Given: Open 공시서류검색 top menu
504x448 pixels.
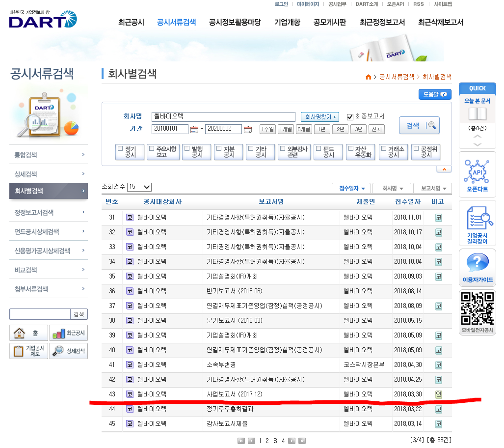Looking at the screenshot, I should pyautogui.click(x=177, y=22).
